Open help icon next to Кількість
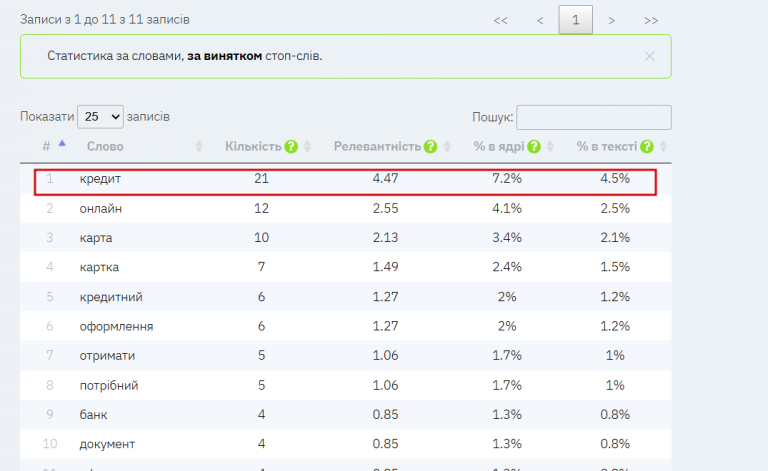The image size is (768, 471). [x=291, y=146]
